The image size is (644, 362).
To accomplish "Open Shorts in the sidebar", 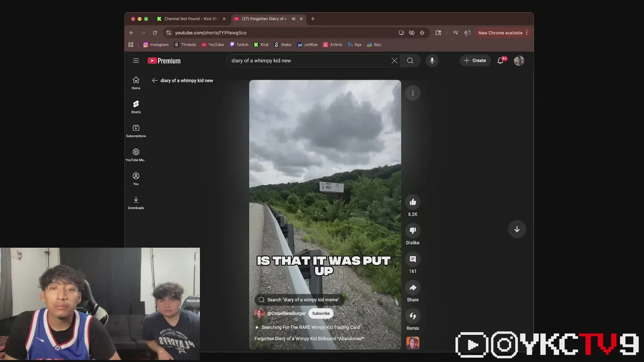I will (136, 107).
